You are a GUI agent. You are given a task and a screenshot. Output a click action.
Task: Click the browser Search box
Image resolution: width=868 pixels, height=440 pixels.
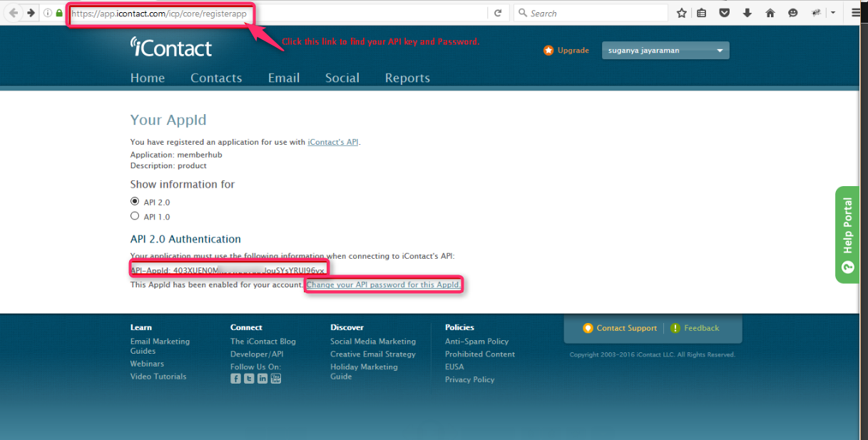[591, 13]
